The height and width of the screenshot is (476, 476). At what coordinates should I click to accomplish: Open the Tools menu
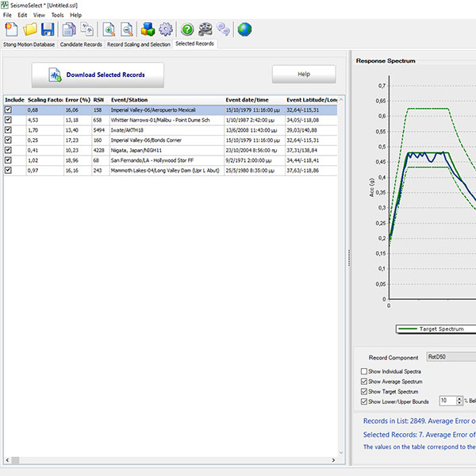pos(57,15)
